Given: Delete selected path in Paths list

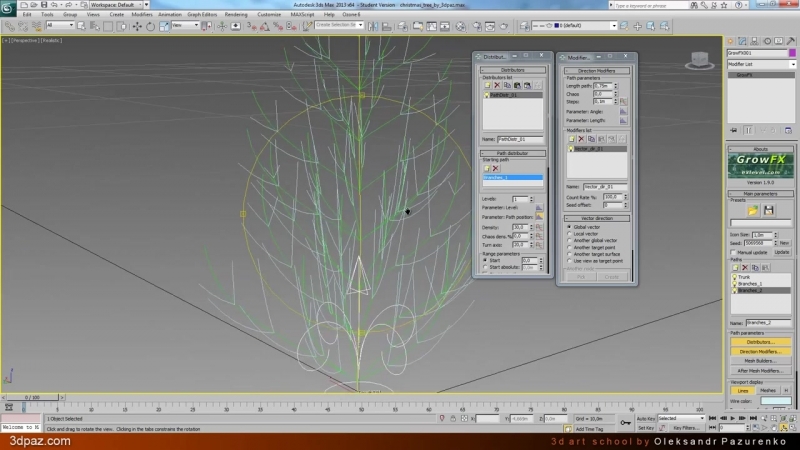Looking at the screenshot, I should coord(747,267).
